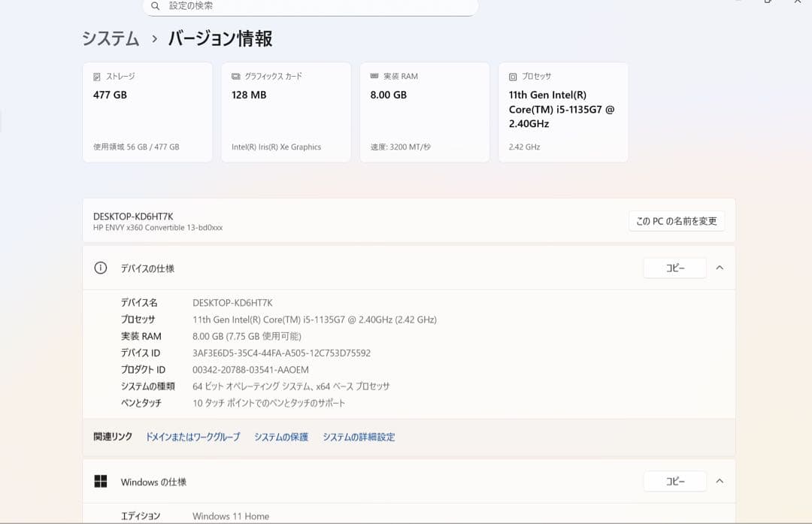This screenshot has height=524, width=812.
Task: Collapse the Windows の仕様 section chevron
Action: coord(720,481)
